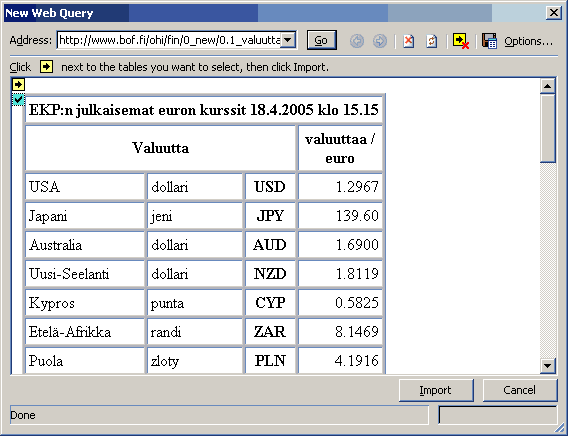Click the Import button

(x=436, y=390)
